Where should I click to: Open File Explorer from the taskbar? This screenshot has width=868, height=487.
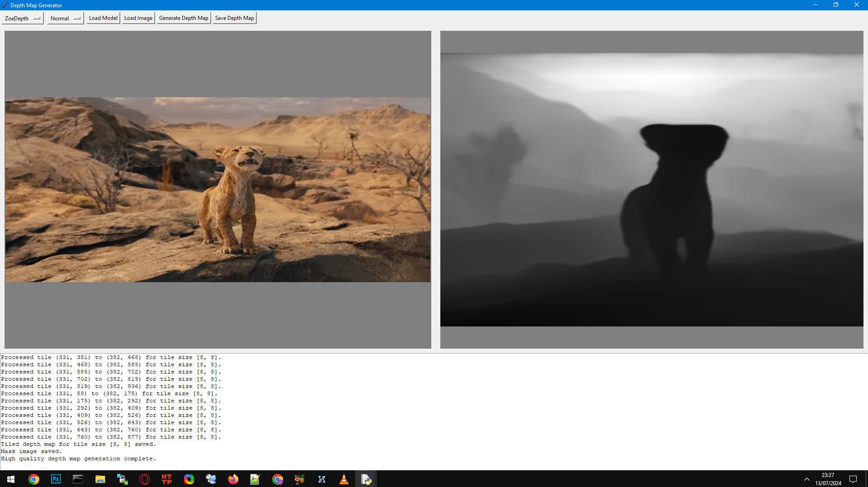(x=100, y=479)
